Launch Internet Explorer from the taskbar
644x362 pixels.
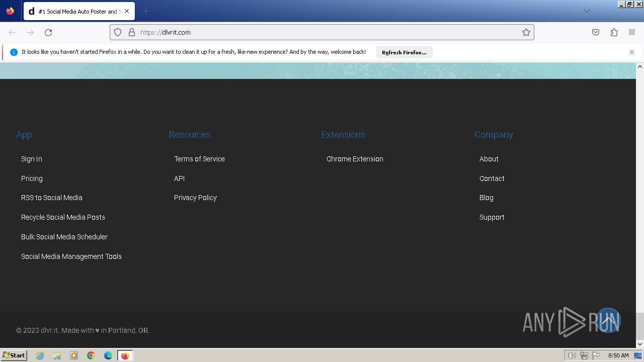click(40, 355)
